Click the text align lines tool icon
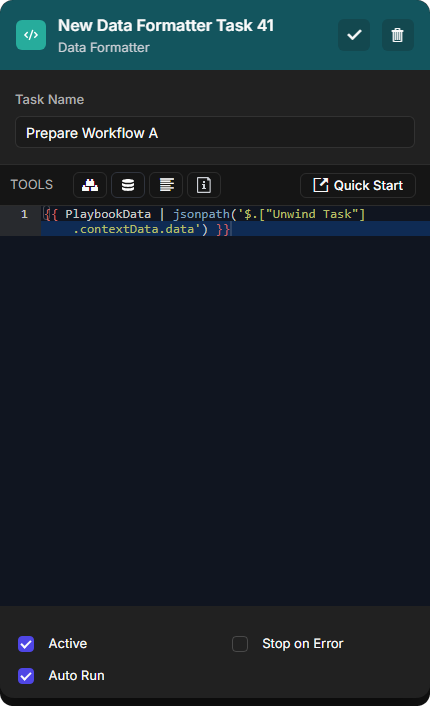Viewport: 430px width, 706px height. (166, 185)
